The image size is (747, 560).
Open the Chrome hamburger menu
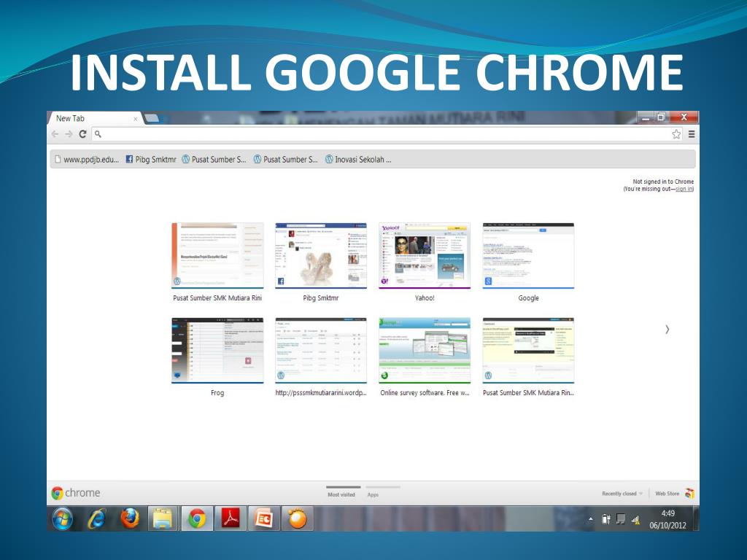click(692, 134)
